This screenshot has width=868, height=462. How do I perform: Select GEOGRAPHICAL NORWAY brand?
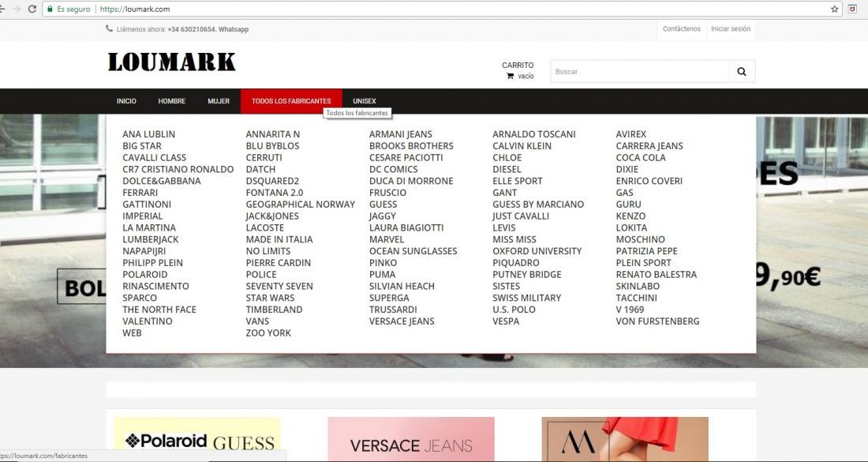[x=301, y=204]
